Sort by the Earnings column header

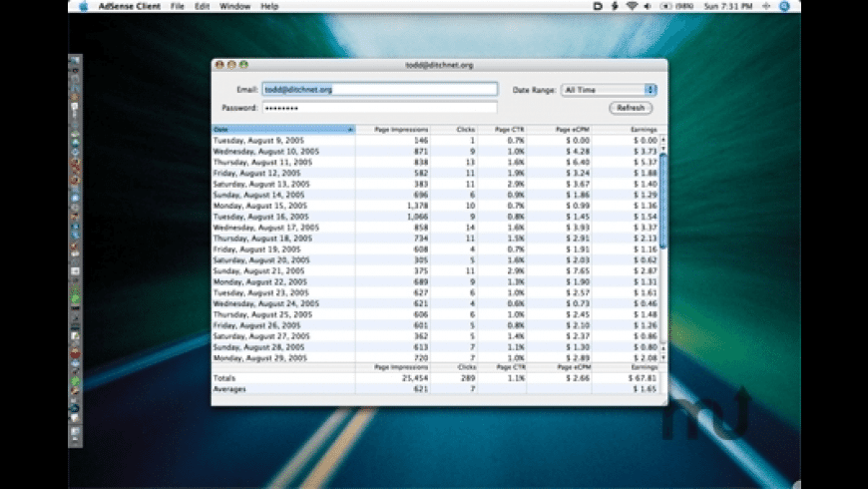[642, 130]
